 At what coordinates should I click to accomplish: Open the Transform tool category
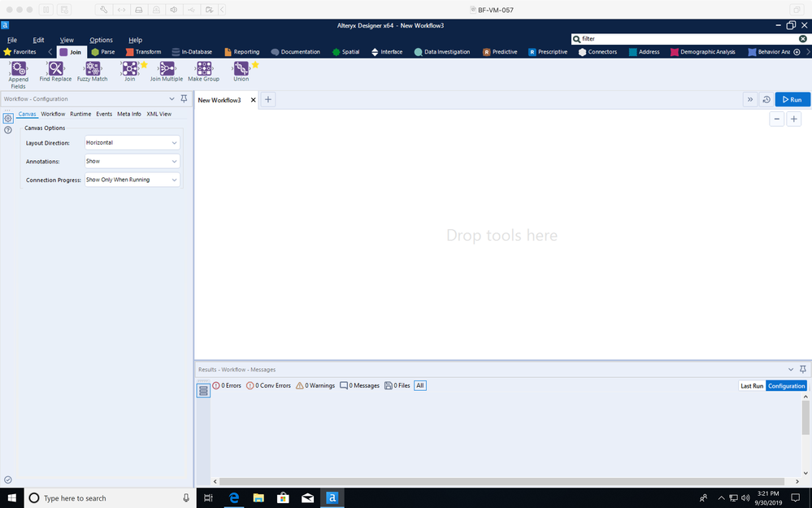pyautogui.click(x=143, y=52)
